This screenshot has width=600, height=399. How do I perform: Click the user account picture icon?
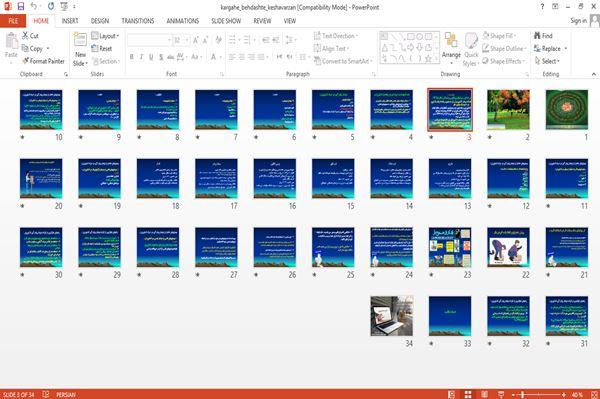[594, 21]
